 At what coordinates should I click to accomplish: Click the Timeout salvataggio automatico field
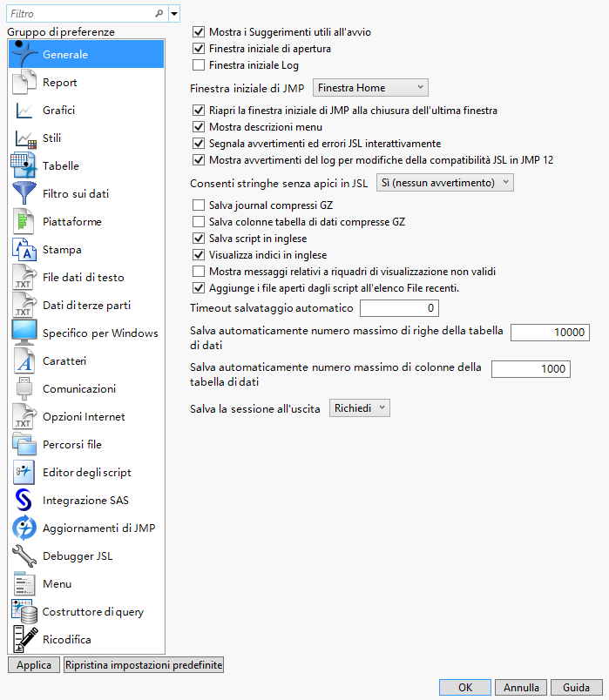pos(399,308)
